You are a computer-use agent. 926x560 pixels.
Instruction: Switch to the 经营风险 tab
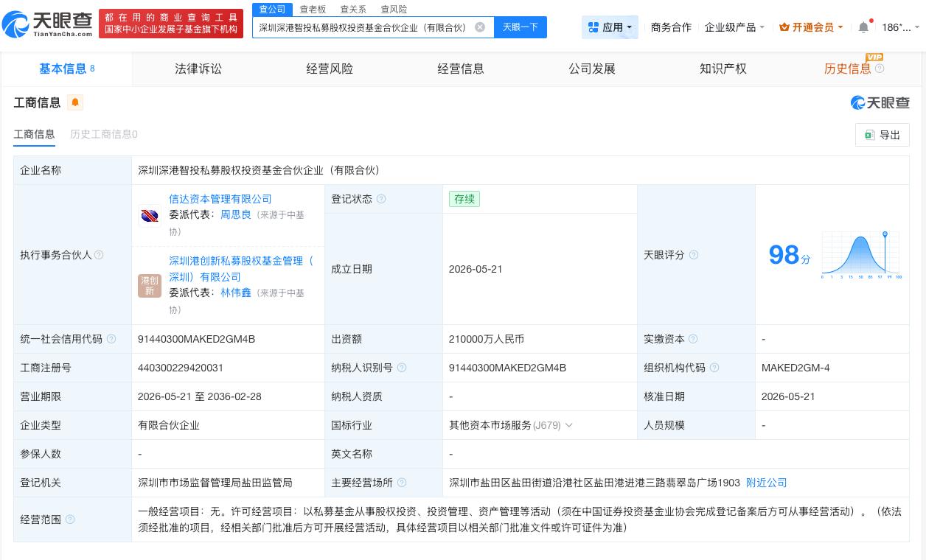coord(330,69)
